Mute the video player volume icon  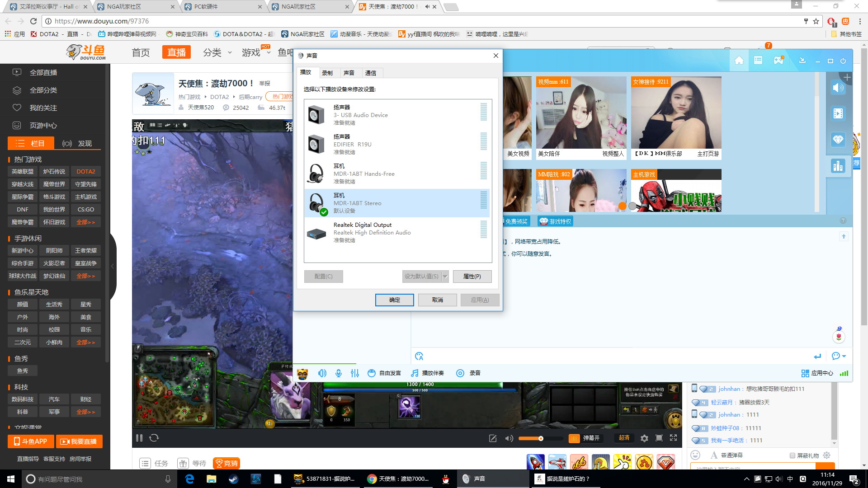[509, 438]
